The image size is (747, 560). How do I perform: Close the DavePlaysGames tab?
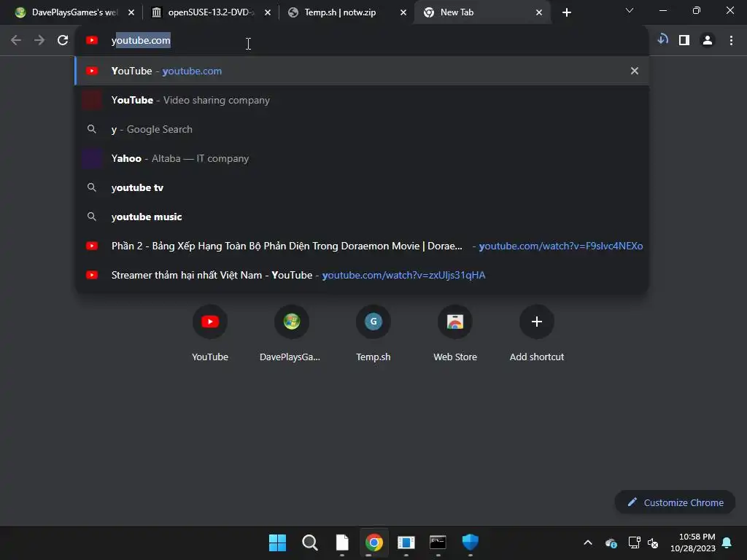131,12
